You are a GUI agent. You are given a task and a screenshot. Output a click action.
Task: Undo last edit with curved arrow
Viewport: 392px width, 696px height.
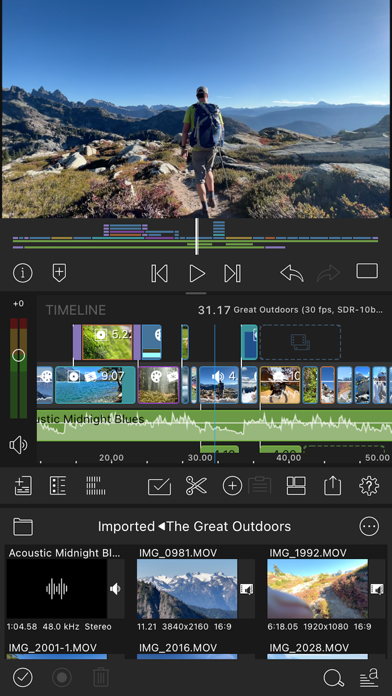[292, 273]
